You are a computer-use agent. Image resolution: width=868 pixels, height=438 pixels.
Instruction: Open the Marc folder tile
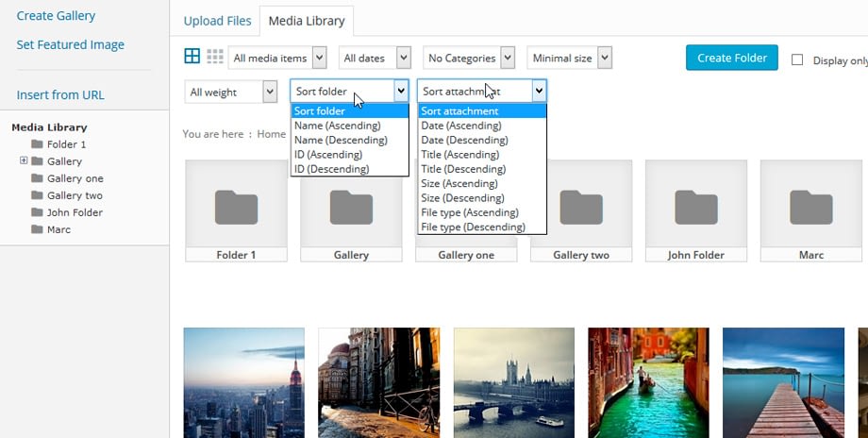pos(811,211)
